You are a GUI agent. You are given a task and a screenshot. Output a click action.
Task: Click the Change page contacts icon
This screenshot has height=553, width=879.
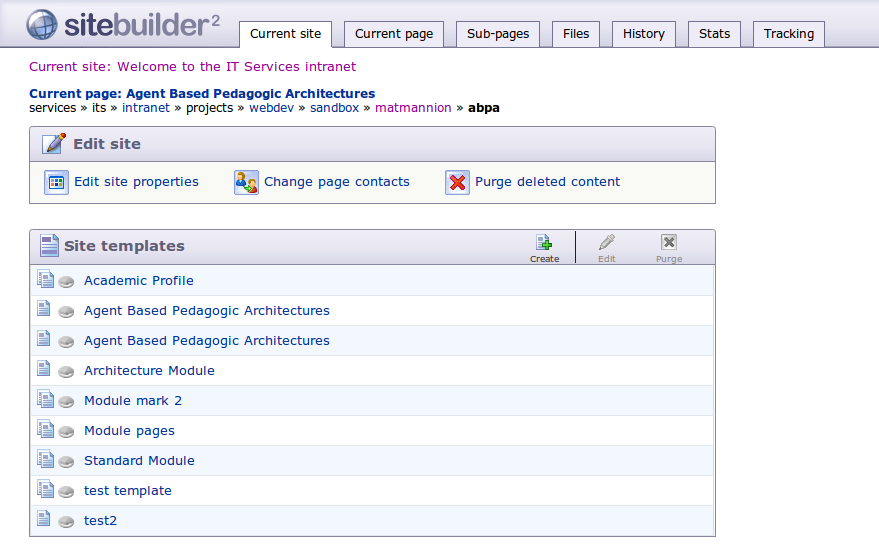tap(246, 182)
